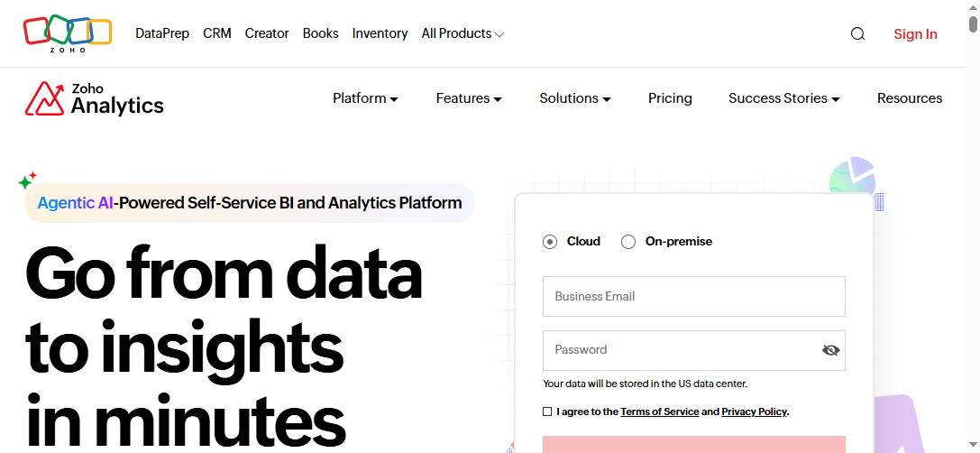
Task: Open the Privacy Policy link
Action: pos(755,411)
